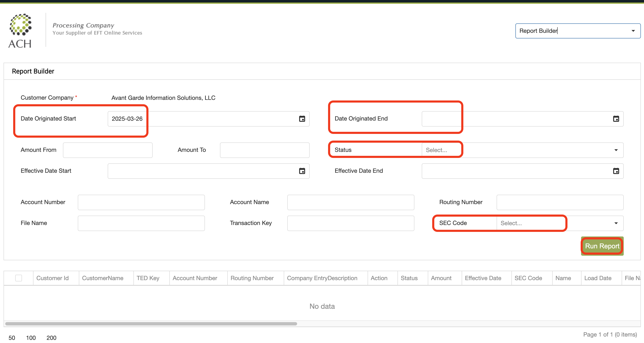The width and height of the screenshot is (644, 343).
Task: Open the Report Builder navigation dropdown
Action: (x=633, y=31)
